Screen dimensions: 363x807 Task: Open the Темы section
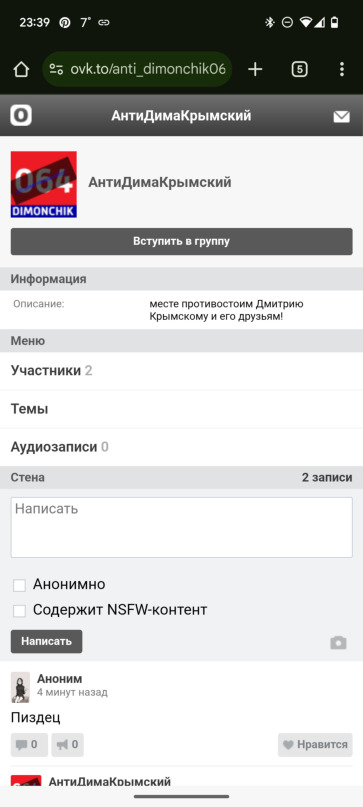click(x=181, y=410)
